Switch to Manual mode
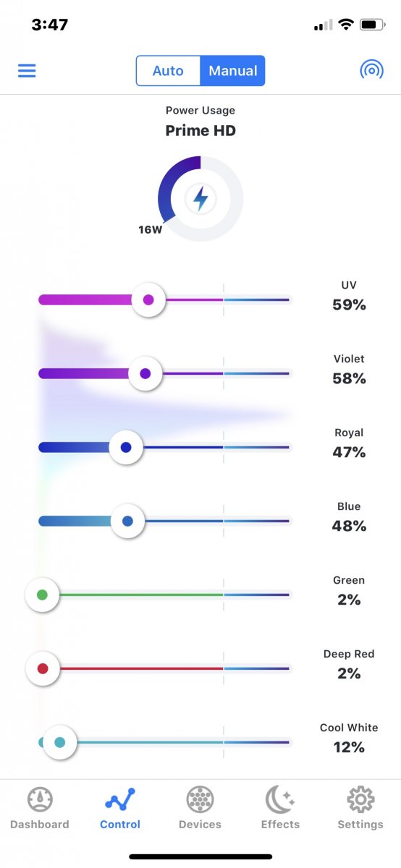This screenshot has height=868, width=401. click(233, 71)
